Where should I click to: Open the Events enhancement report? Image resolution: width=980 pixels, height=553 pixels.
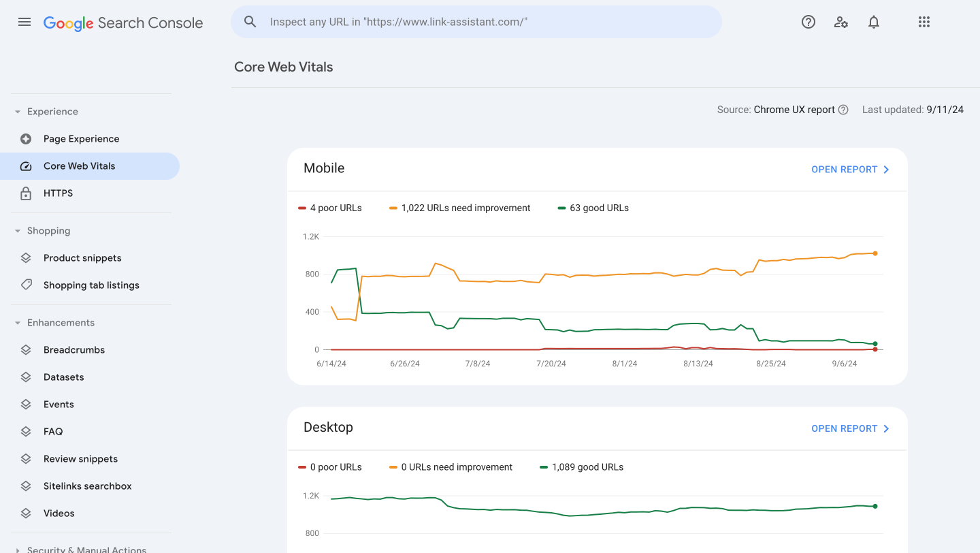pyautogui.click(x=90, y=405)
